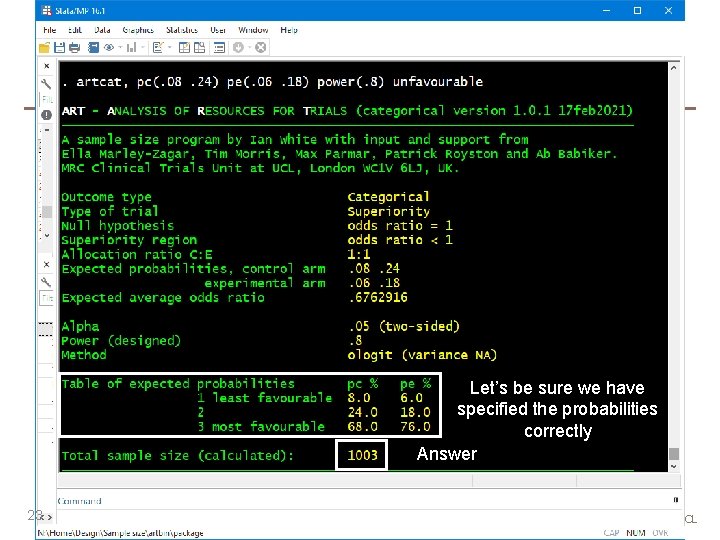Viewport: 720px width, 540px height.
Task: Click the 'Categorical' outcome type value
Action: [x=388, y=197]
